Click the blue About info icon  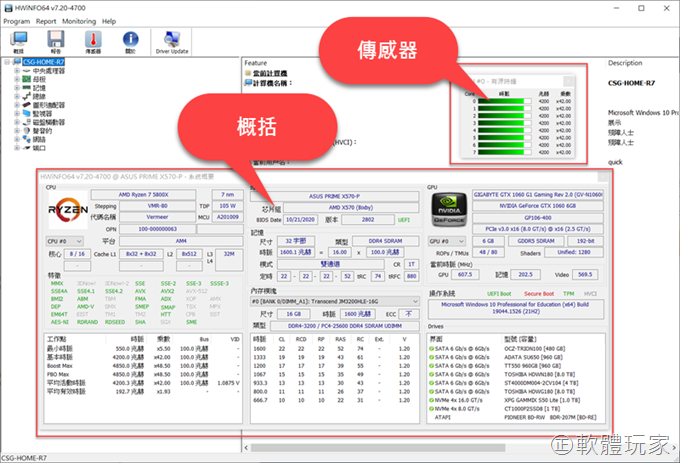pos(130,40)
